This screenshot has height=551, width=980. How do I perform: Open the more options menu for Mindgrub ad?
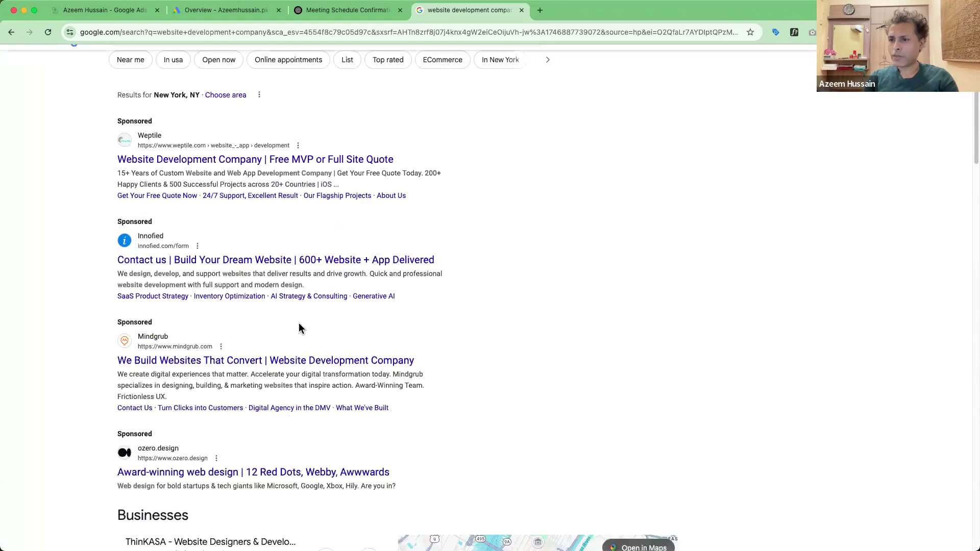pos(221,346)
